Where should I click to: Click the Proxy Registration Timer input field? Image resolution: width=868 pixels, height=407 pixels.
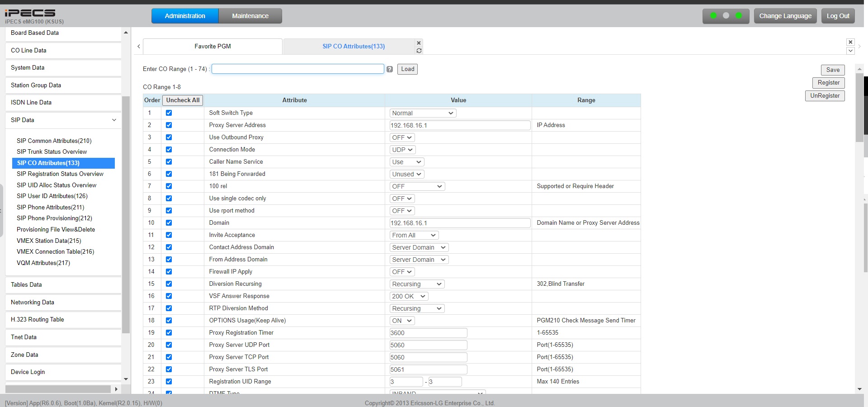tap(428, 333)
